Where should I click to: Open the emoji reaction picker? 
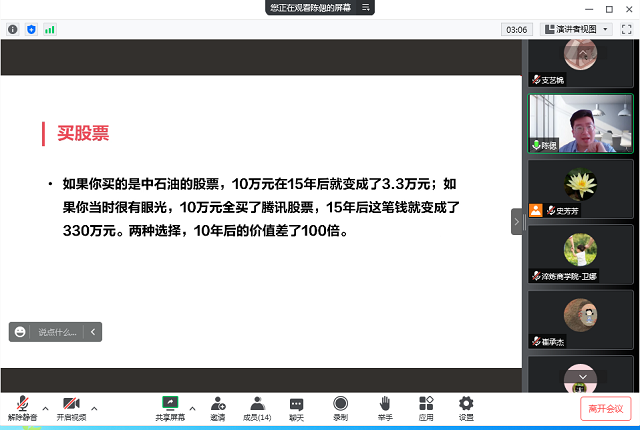pyautogui.click(x=20, y=332)
